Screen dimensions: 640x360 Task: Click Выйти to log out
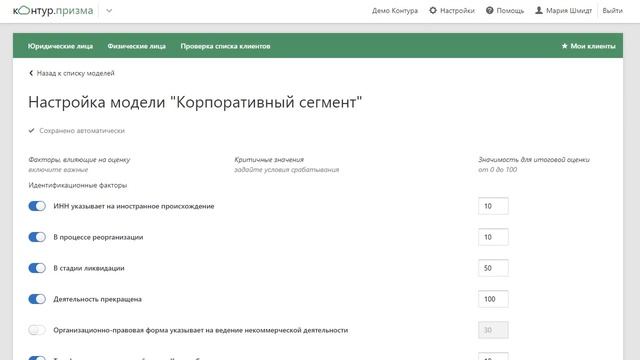pyautogui.click(x=612, y=11)
